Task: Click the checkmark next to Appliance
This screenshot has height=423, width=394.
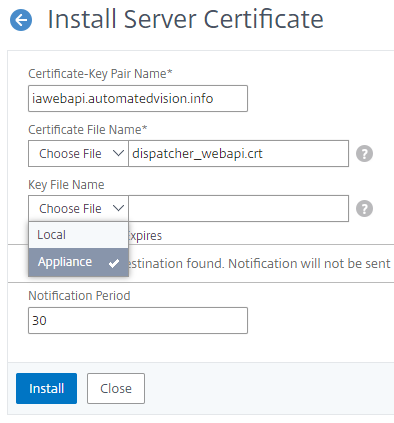Action: [114, 263]
